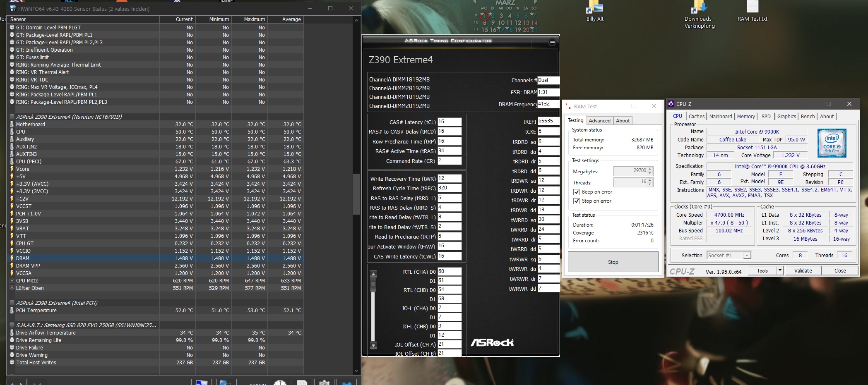Click the HWiNFO sensor list scroll-down arrow
The width and height of the screenshot is (868, 385).
[x=356, y=371]
